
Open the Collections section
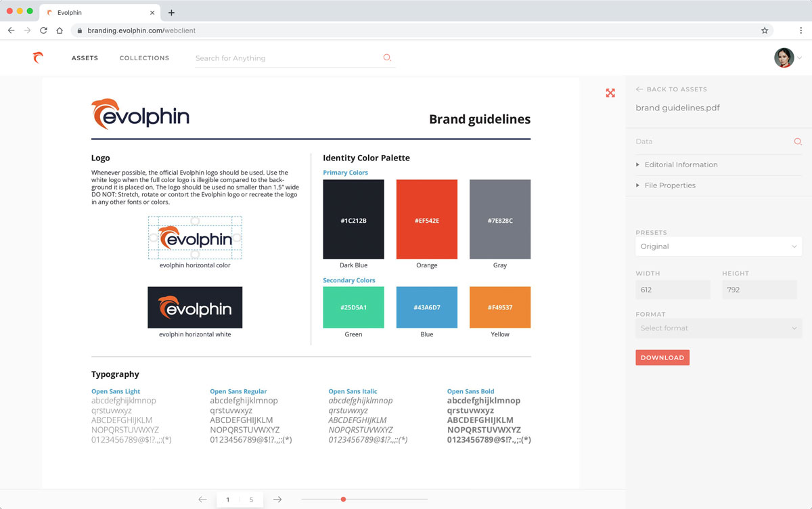144,58
